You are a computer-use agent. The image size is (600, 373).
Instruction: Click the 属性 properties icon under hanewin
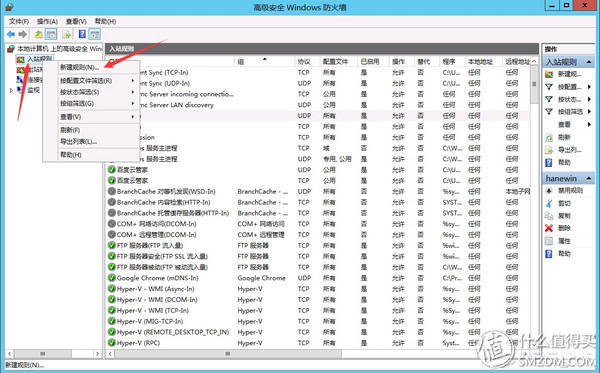pyautogui.click(x=549, y=241)
